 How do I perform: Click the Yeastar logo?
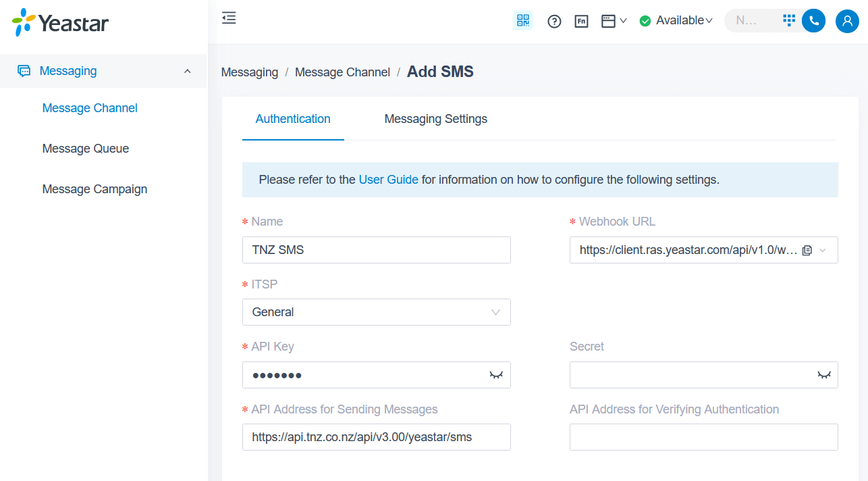[x=59, y=22]
